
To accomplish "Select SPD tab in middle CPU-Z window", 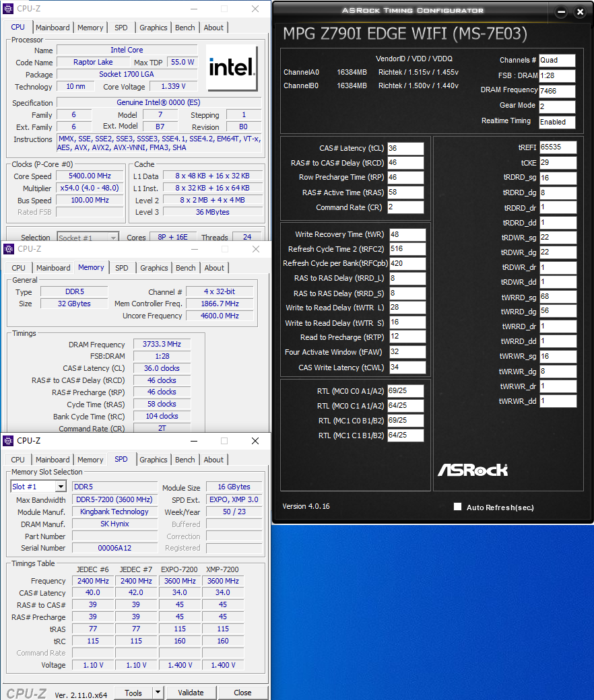I will (121, 268).
